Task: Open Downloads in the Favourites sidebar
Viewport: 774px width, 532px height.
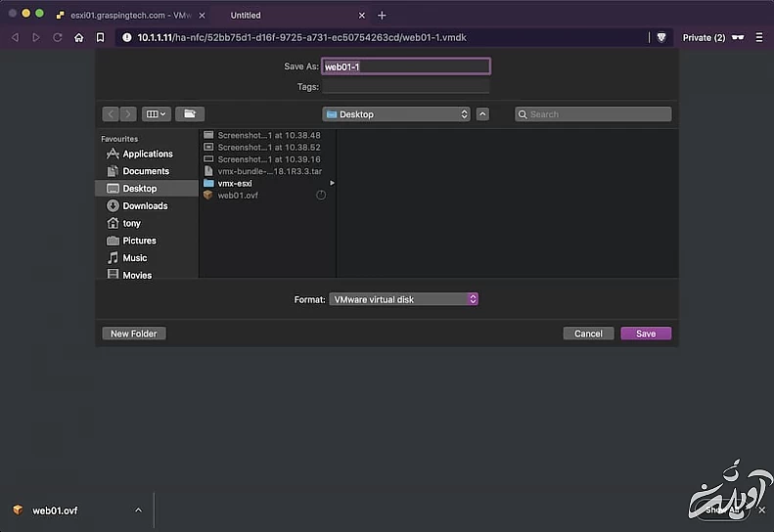Action: 145,206
